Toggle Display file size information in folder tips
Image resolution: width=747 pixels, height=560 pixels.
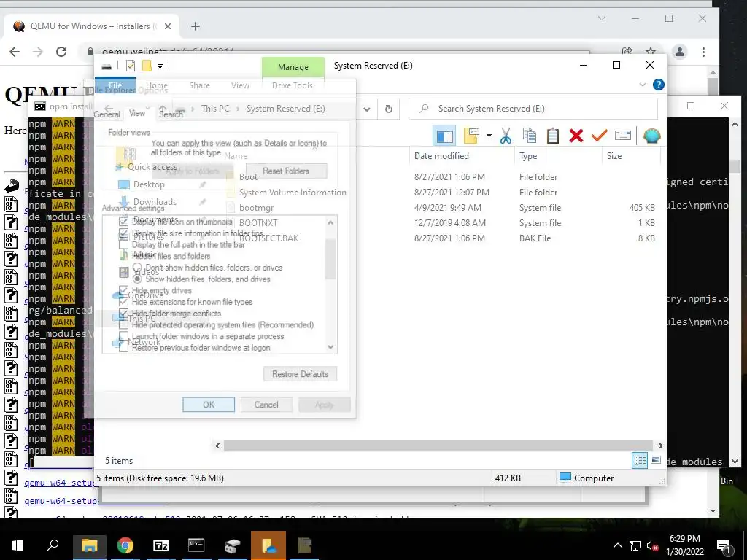123,233
